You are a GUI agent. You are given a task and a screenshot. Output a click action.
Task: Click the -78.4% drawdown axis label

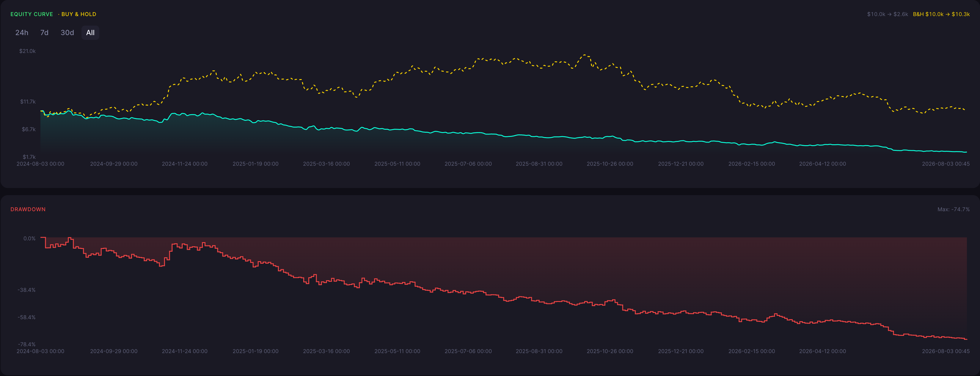coord(27,344)
